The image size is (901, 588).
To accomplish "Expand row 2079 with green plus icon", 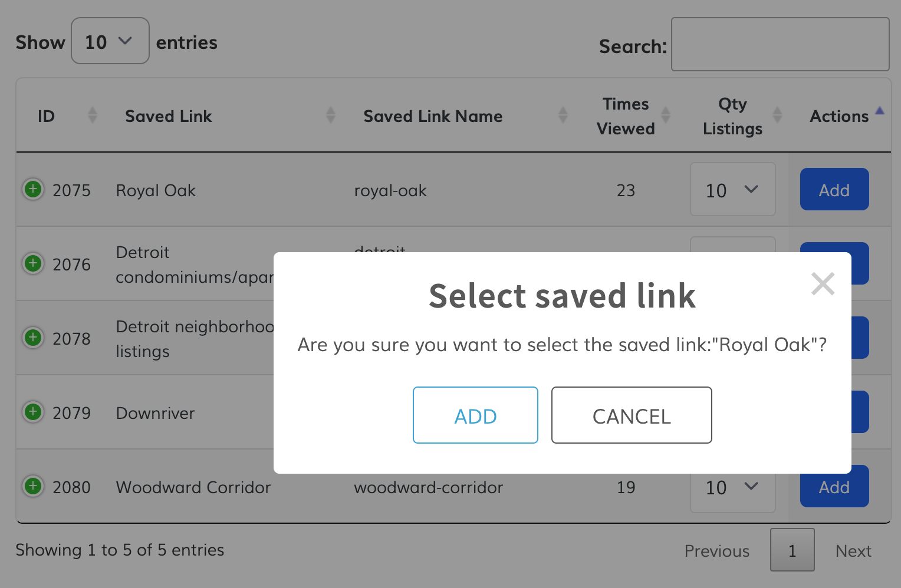I will click(x=33, y=412).
